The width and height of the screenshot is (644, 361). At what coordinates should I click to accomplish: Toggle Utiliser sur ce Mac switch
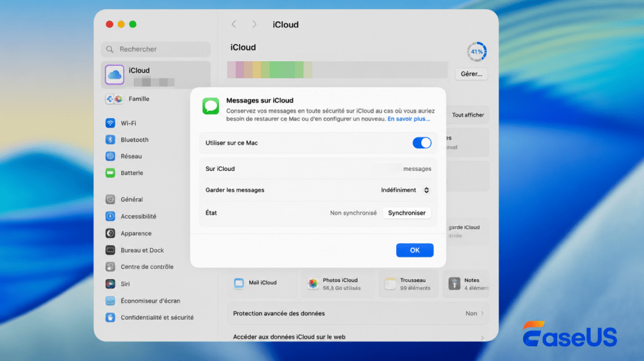point(422,142)
